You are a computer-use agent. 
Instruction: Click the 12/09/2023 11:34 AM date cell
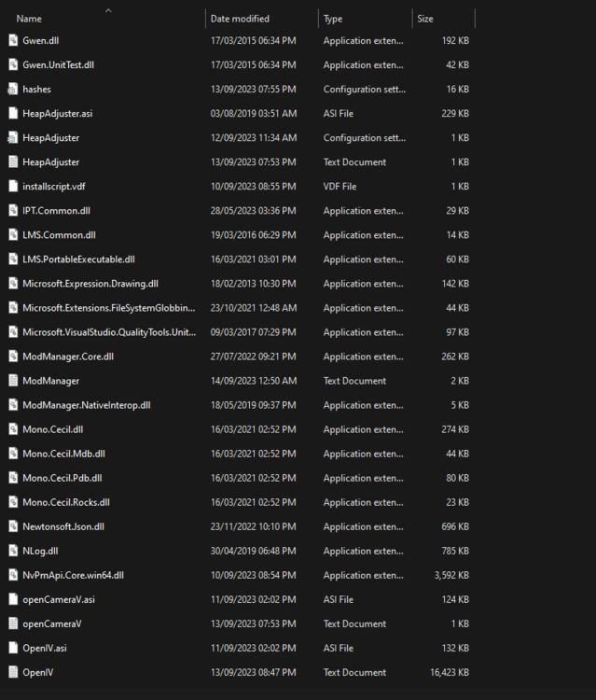click(x=254, y=138)
